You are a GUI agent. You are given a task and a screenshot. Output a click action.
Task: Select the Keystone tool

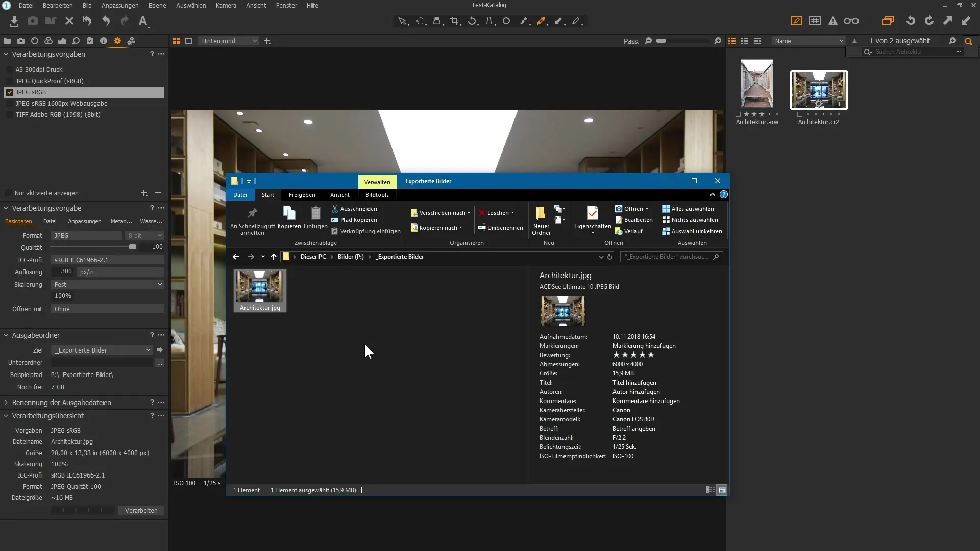pos(491,21)
